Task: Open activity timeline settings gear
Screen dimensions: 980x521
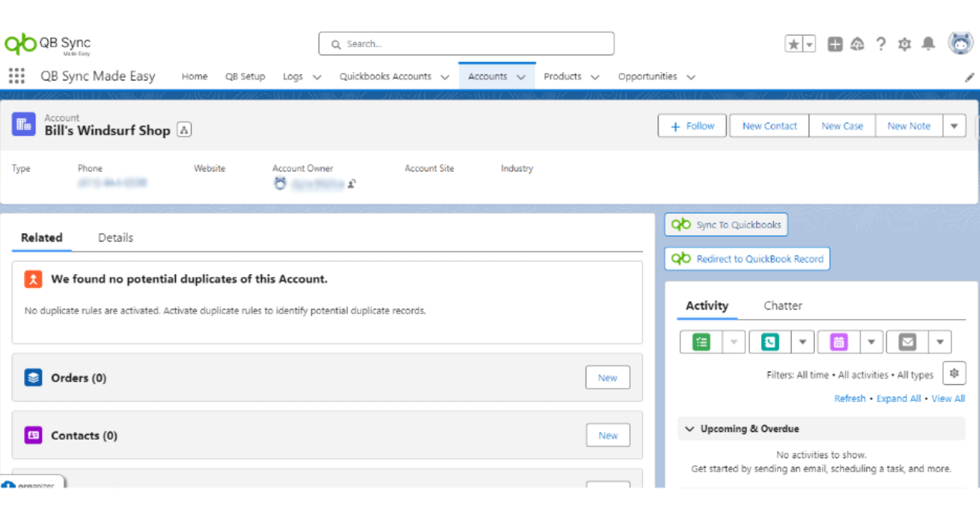Action: [954, 374]
